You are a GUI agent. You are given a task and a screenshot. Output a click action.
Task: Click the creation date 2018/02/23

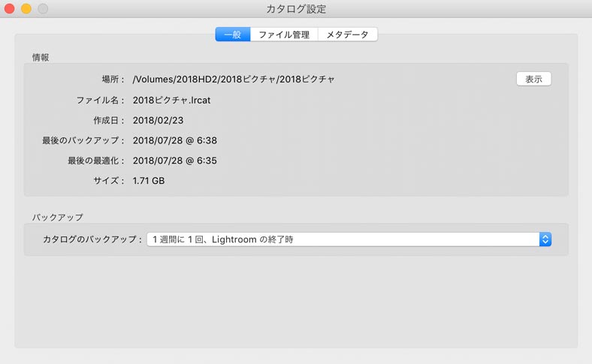(158, 120)
